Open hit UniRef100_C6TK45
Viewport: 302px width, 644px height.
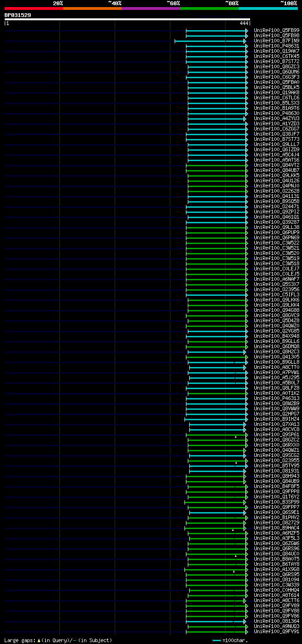click(277, 56)
